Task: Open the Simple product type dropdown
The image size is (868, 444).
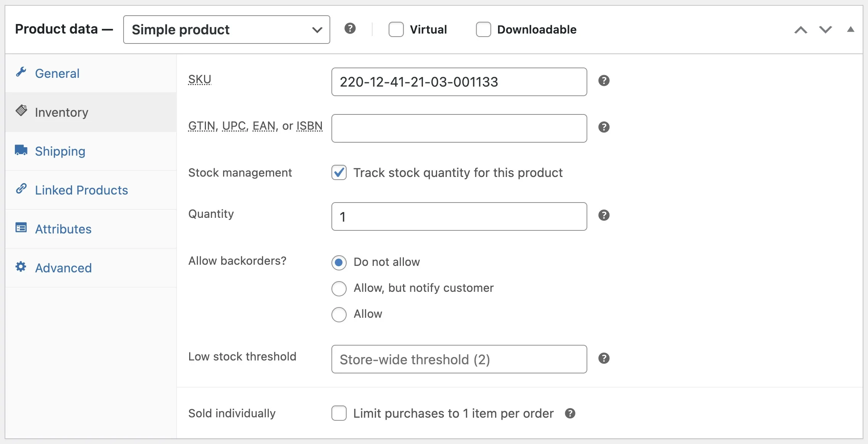Action: (227, 29)
